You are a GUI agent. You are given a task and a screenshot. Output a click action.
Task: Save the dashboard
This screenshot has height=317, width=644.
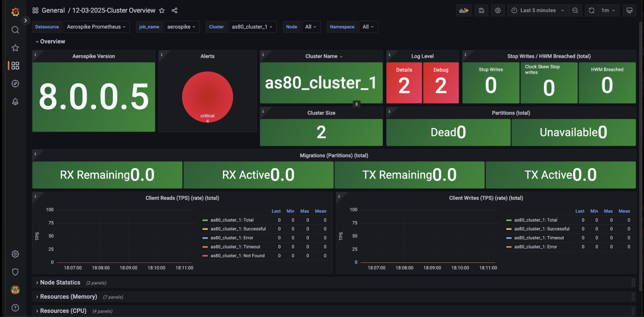(x=481, y=10)
